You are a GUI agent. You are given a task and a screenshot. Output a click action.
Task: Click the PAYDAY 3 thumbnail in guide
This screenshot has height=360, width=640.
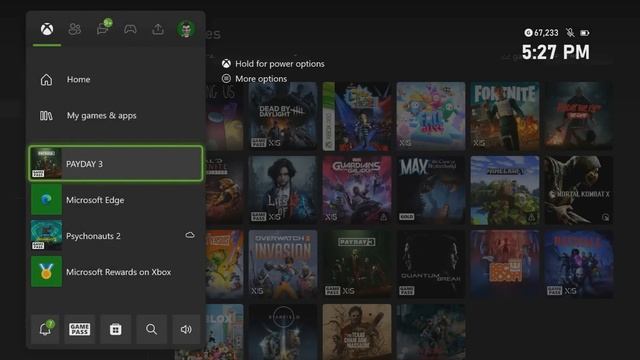click(46, 164)
